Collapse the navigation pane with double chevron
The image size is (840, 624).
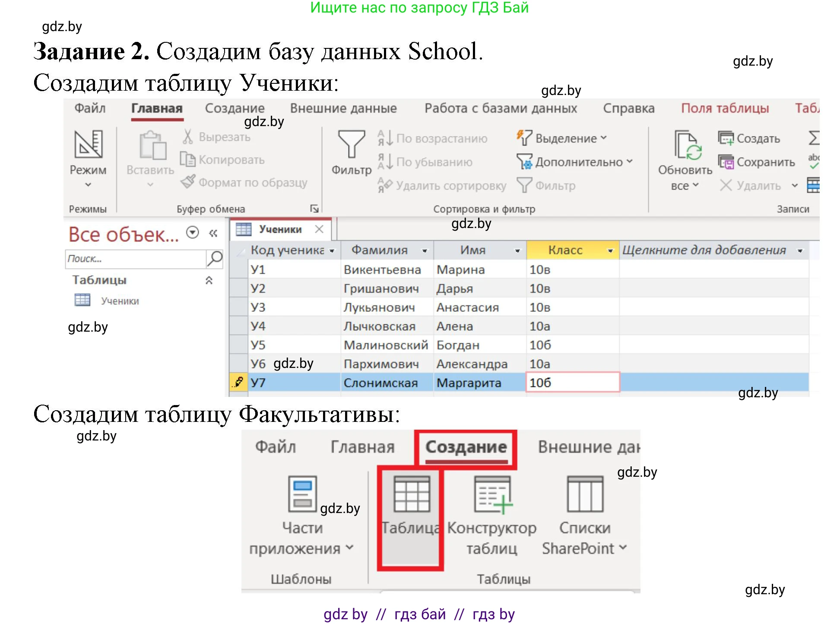[x=213, y=234]
